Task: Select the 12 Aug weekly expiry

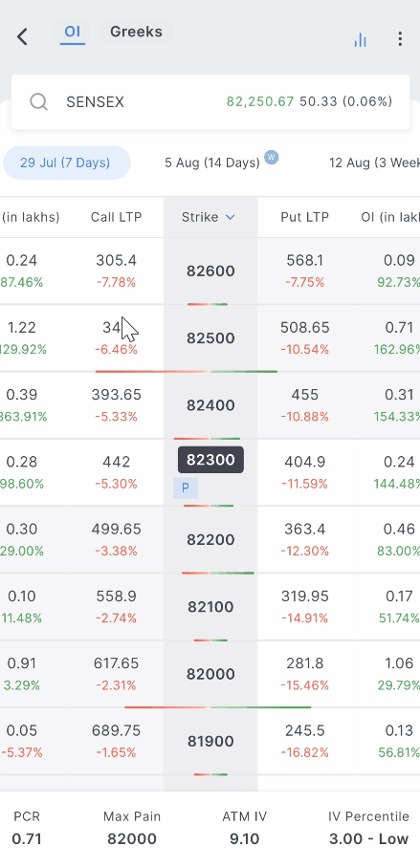Action: (x=375, y=163)
